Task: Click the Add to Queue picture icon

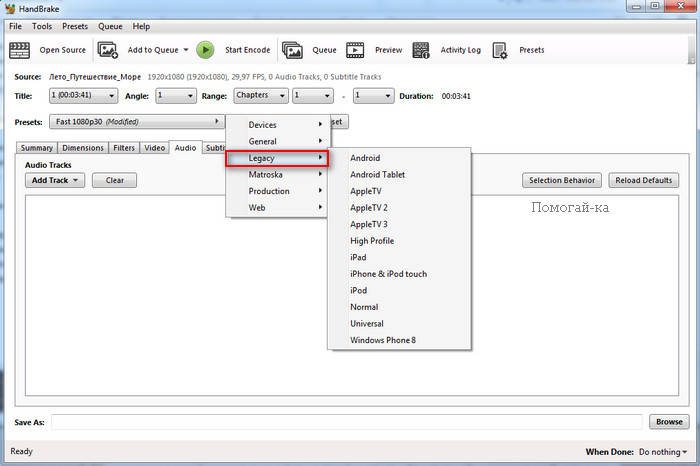Action: click(x=108, y=50)
